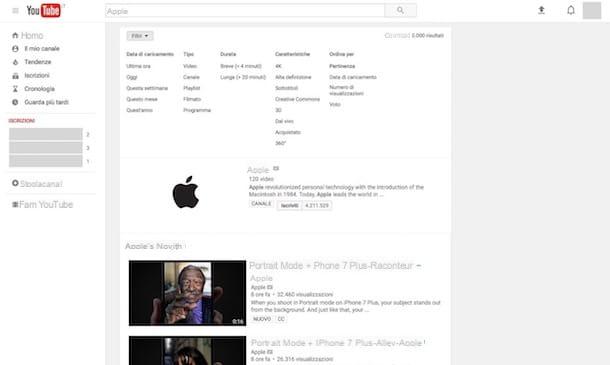Open Apple channel logo thumbnail
610x365 pixels.
(x=186, y=192)
